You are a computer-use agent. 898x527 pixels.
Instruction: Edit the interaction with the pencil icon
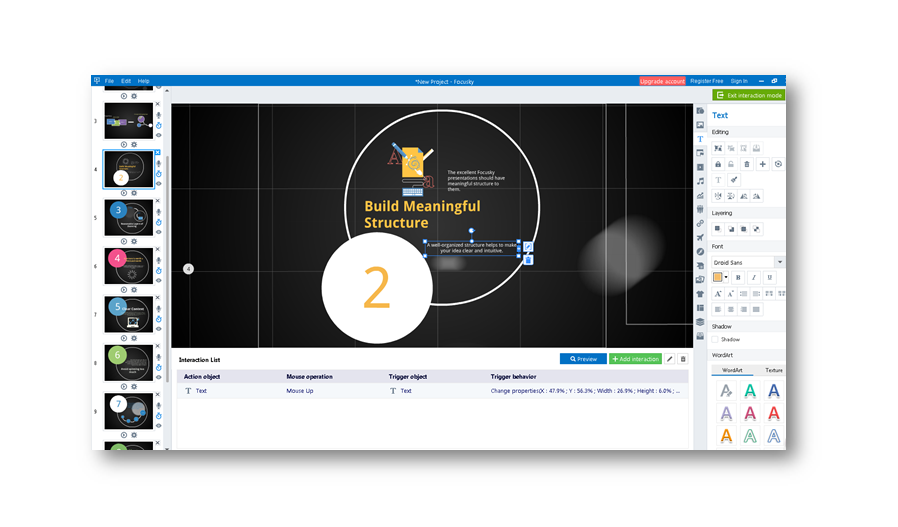tap(670, 359)
